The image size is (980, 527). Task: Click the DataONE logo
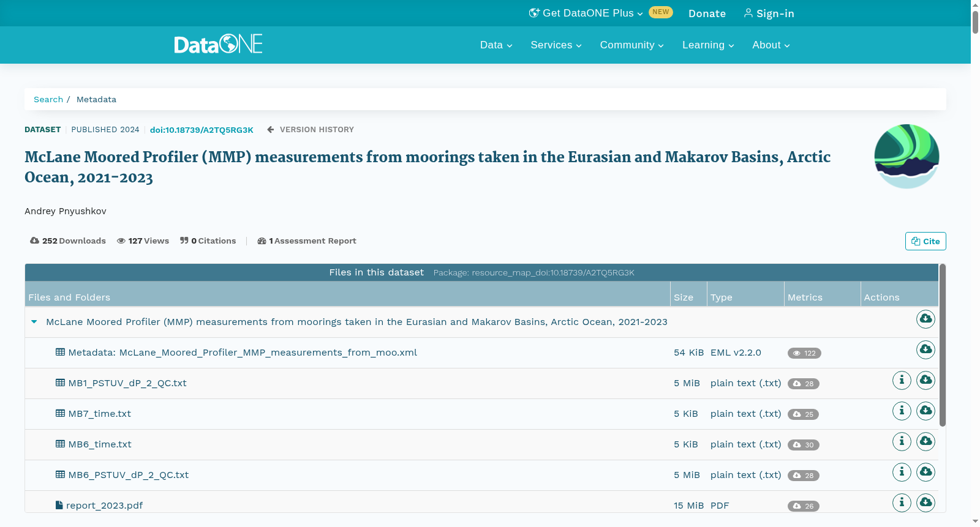(218, 44)
